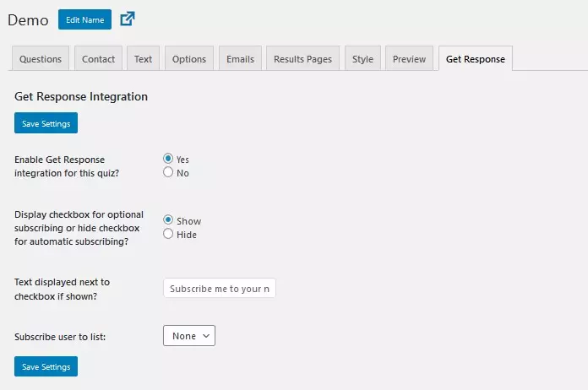Select the Get Response tab
This screenshot has height=390, width=588.
pos(476,59)
